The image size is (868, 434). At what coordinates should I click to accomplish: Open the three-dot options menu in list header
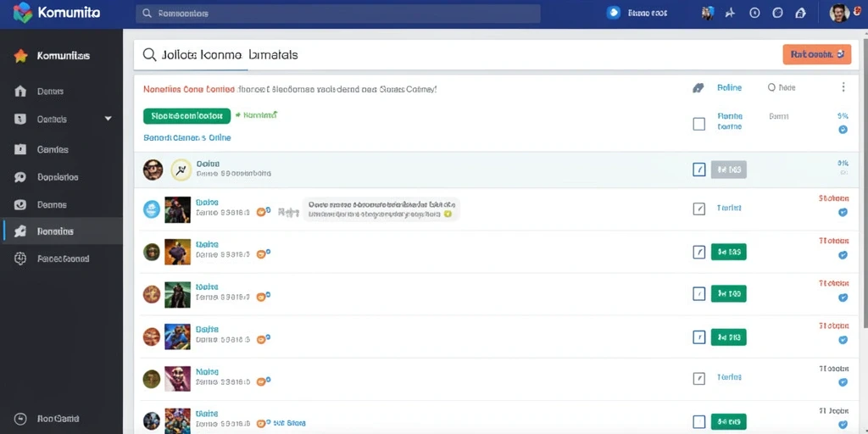(843, 87)
